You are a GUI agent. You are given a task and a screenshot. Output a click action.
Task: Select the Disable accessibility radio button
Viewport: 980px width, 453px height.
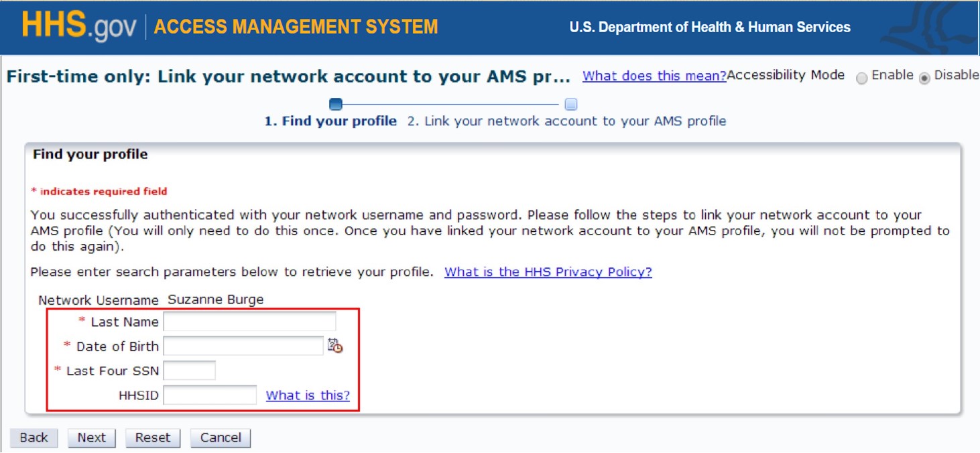click(x=925, y=78)
